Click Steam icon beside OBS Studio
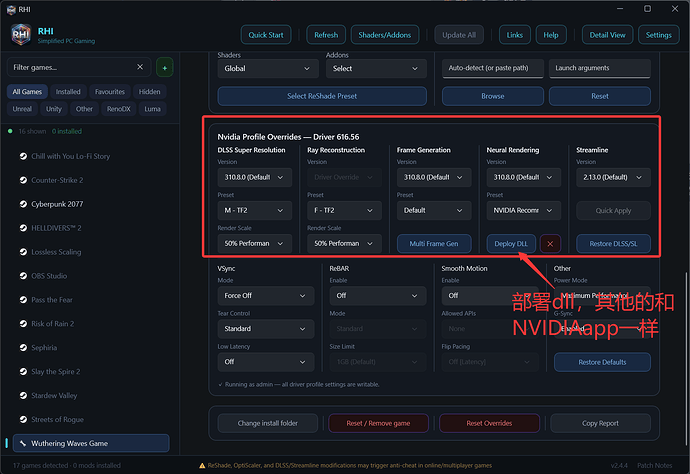 pos(23,276)
